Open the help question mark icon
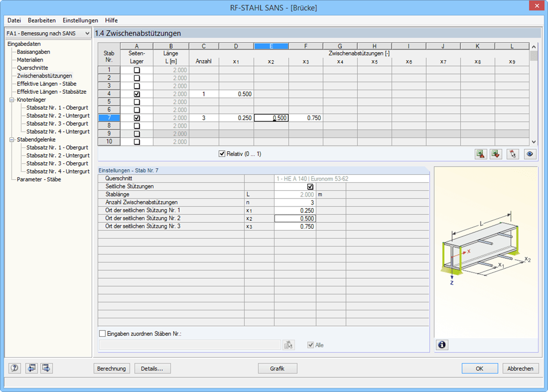 [x=14, y=368]
